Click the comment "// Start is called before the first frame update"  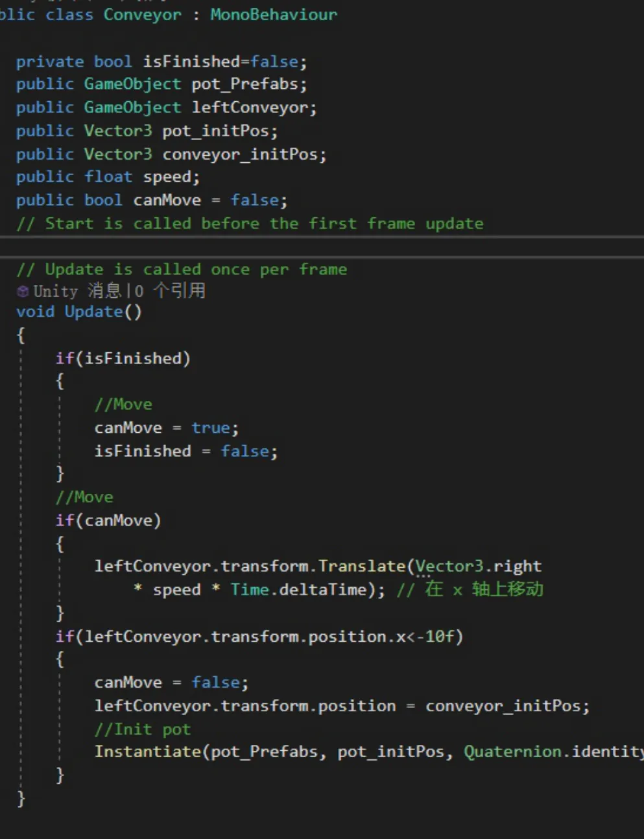pos(250,223)
